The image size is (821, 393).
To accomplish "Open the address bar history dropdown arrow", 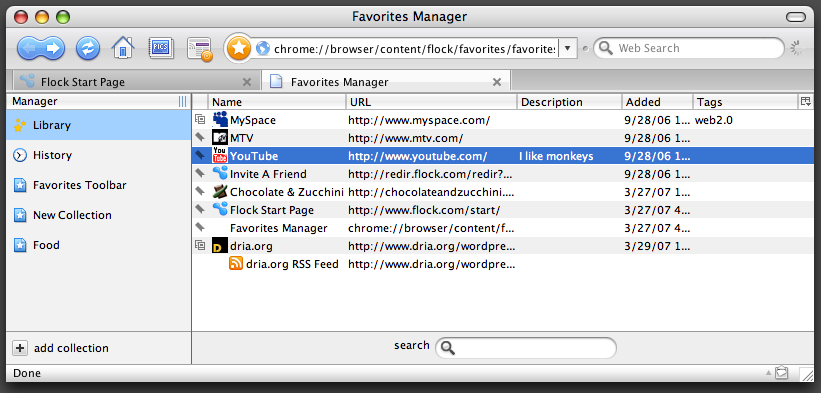I will tap(567, 49).
